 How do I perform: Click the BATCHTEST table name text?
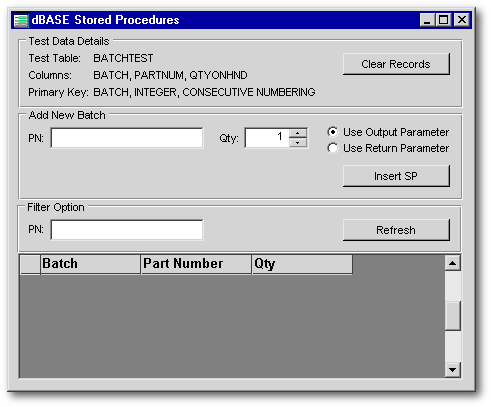click(123, 58)
